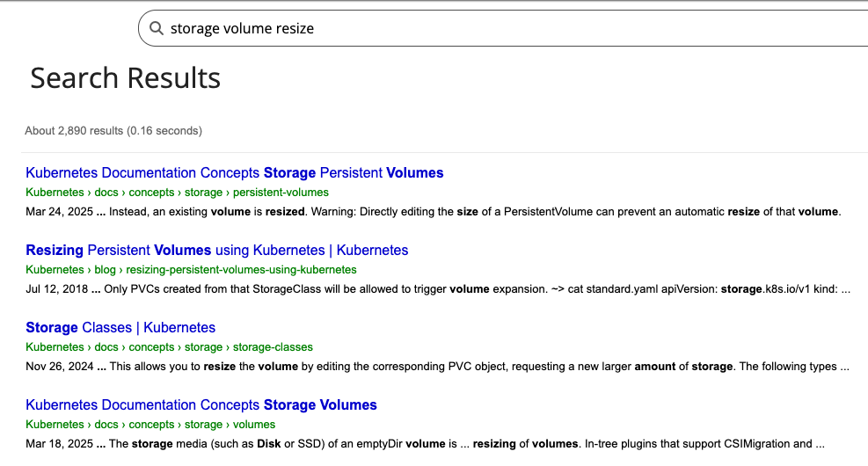Click the storage-classes breadcrumb URL
Image resolution: width=868 pixels, height=466 pixels.
point(169,347)
